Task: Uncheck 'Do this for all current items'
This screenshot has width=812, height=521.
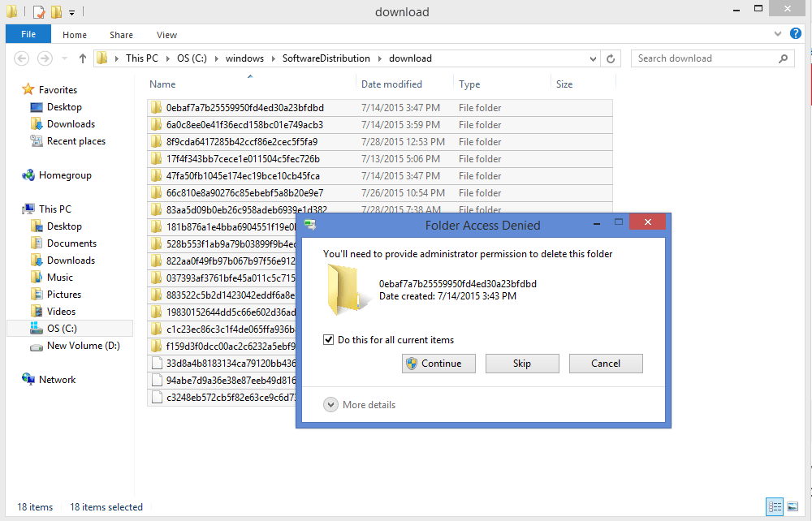Action: coord(329,339)
